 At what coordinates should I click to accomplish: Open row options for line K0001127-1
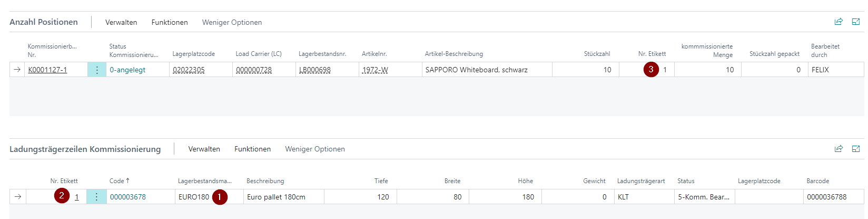tap(97, 70)
